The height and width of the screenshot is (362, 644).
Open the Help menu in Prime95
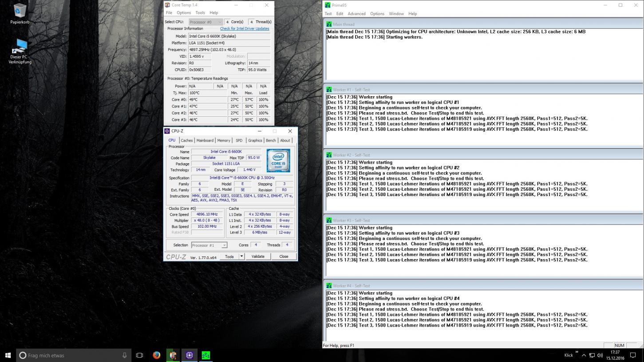412,14
